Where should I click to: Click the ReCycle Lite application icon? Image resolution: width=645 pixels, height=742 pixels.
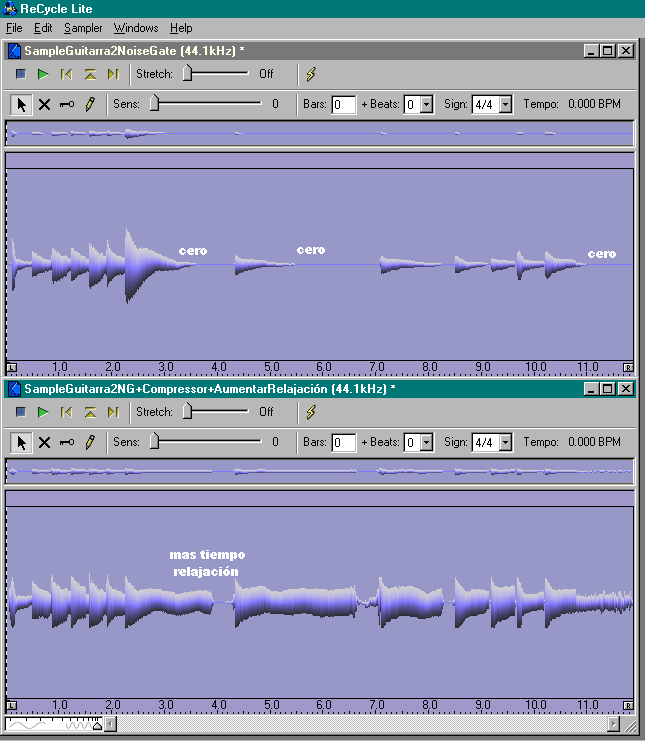(9, 9)
